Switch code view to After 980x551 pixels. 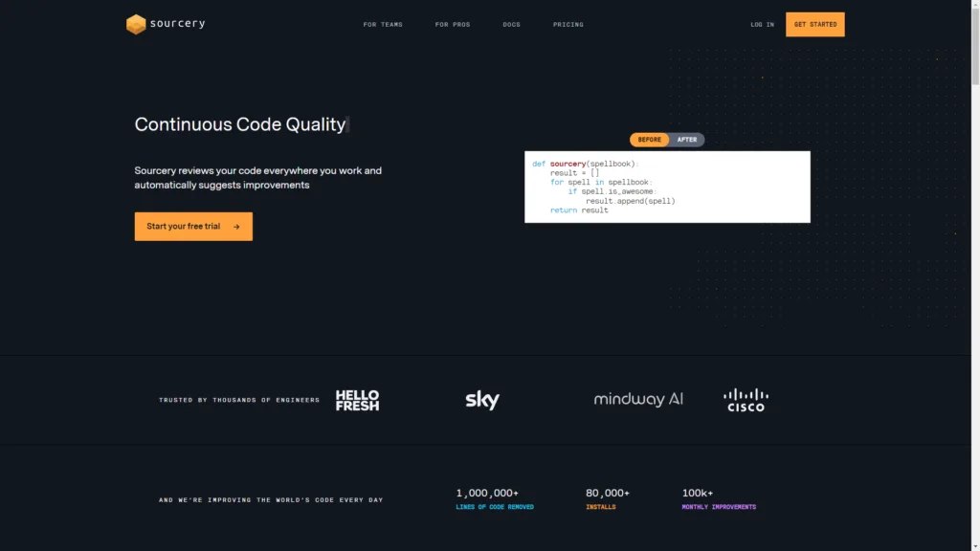[x=686, y=140]
